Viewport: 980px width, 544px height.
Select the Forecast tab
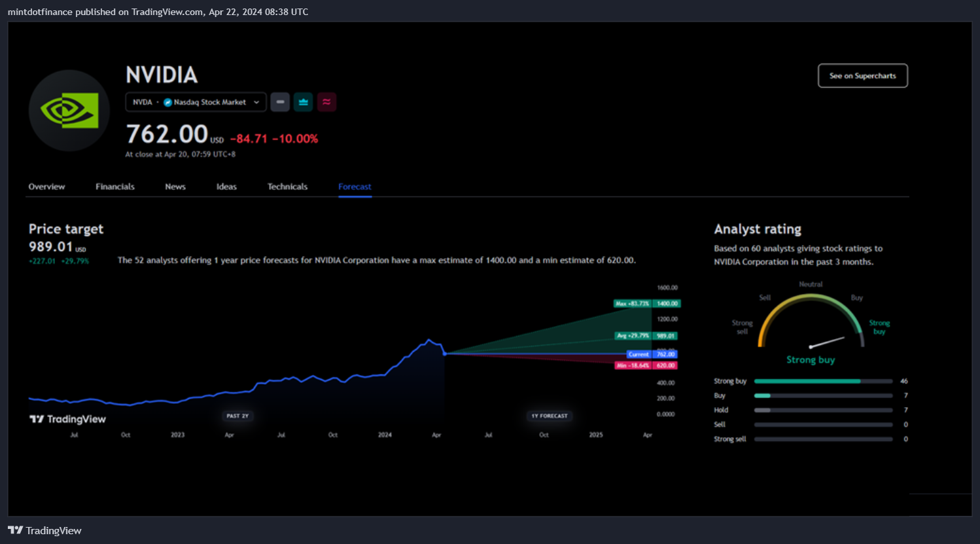point(355,187)
